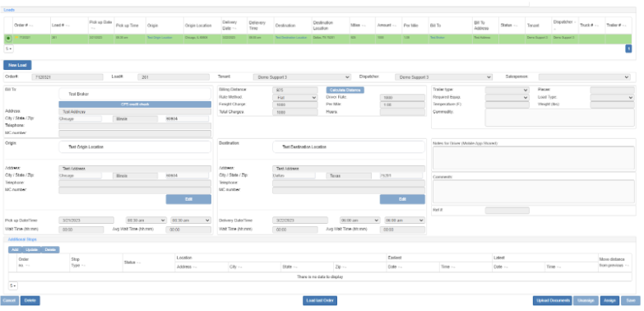Open the second Delivery time dropdown
This screenshot has height=311, width=644.
coord(405,220)
